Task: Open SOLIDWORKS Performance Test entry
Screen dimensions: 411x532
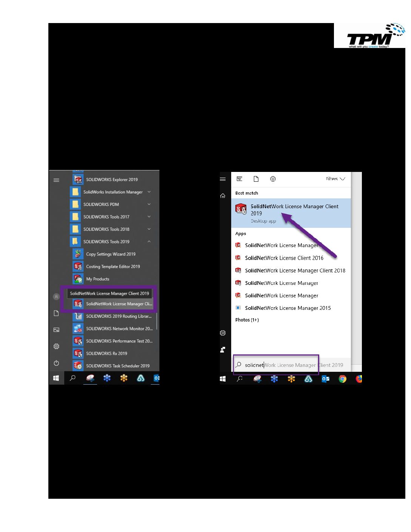Action: click(119, 341)
